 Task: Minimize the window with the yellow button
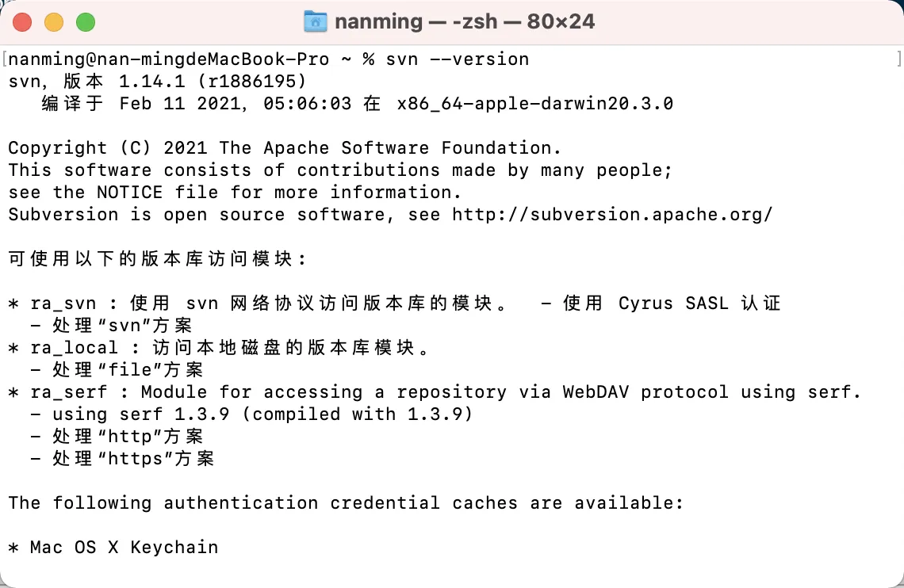54,22
